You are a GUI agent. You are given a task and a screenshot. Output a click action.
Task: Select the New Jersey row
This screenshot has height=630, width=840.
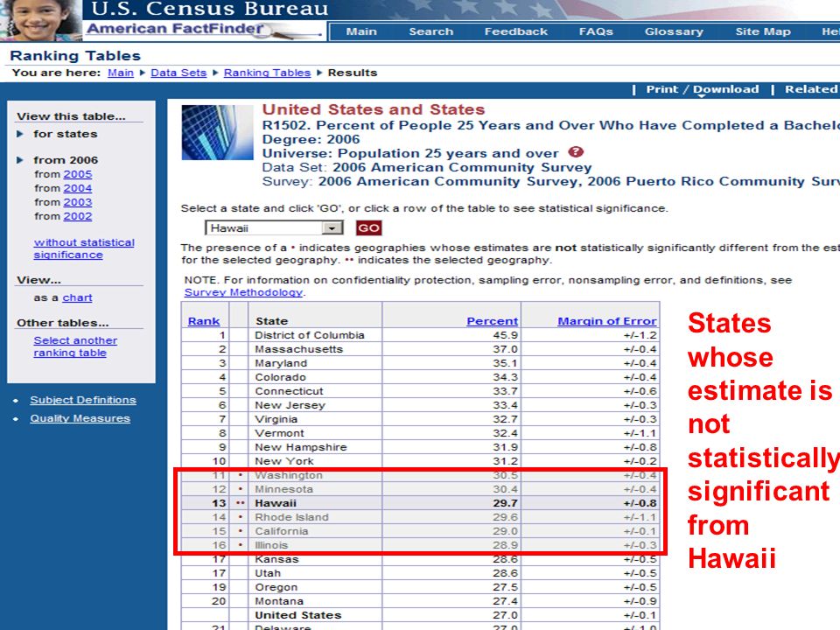(x=421, y=405)
